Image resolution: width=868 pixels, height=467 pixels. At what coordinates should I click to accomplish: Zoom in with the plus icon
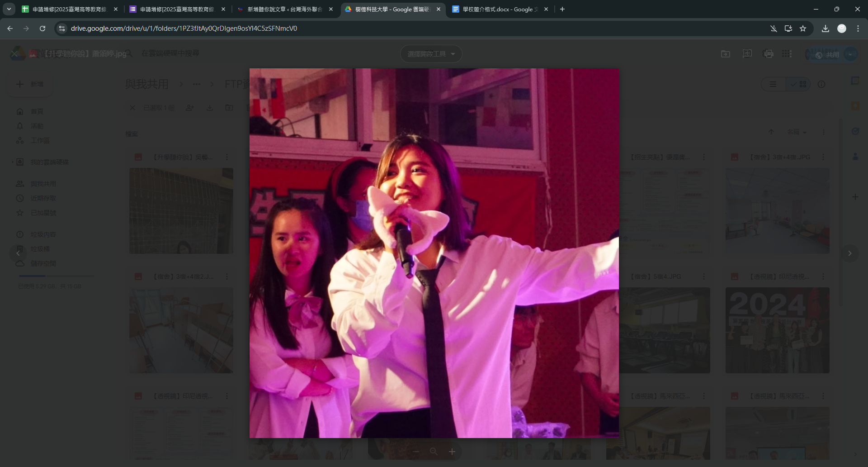click(452, 452)
